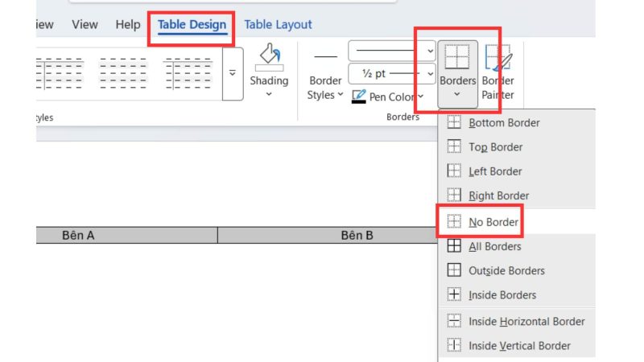Expand the Shading dropdown arrow
The height and width of the screenshot is (362, 644).
[x=269, y=94]
